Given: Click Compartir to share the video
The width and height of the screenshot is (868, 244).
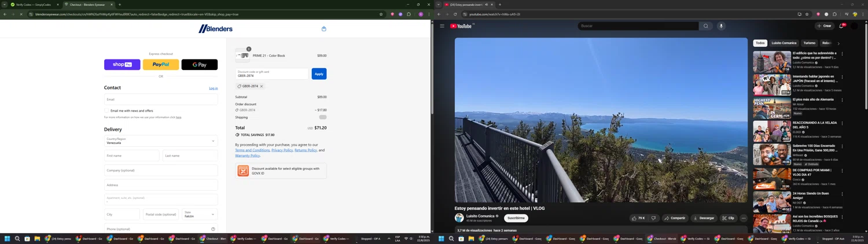Looking at the screenshot, I should click(675, 218).
